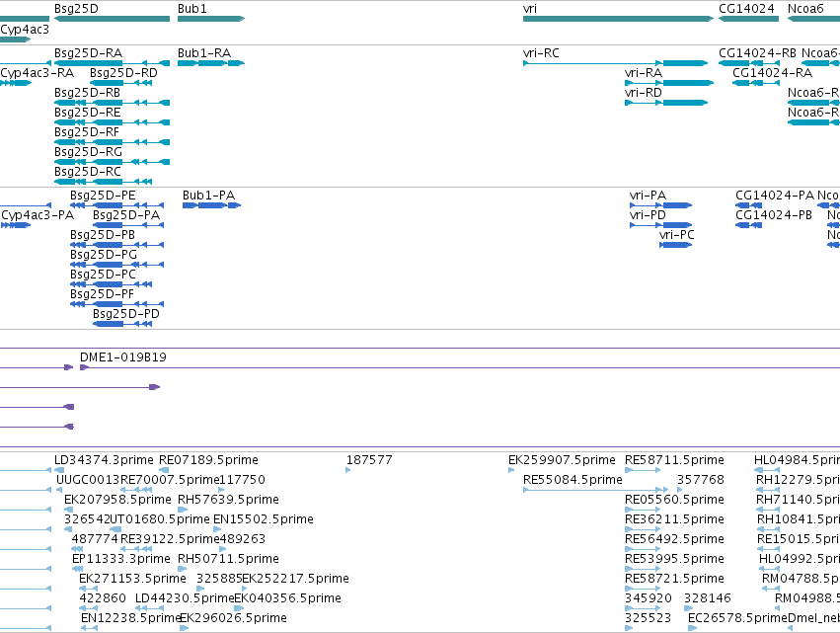This screenshot has width=840, height=633.
Task: Click the vri-PD protein
Action: [661, 225]
